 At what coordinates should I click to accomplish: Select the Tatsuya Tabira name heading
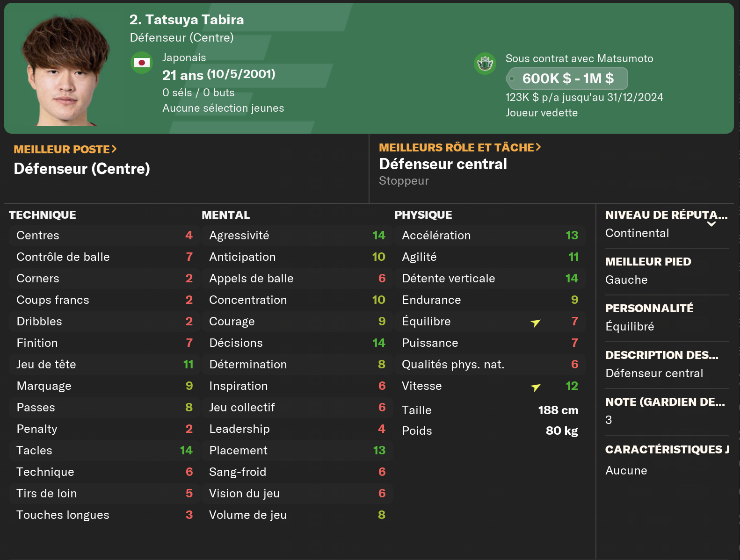(187, 20)
